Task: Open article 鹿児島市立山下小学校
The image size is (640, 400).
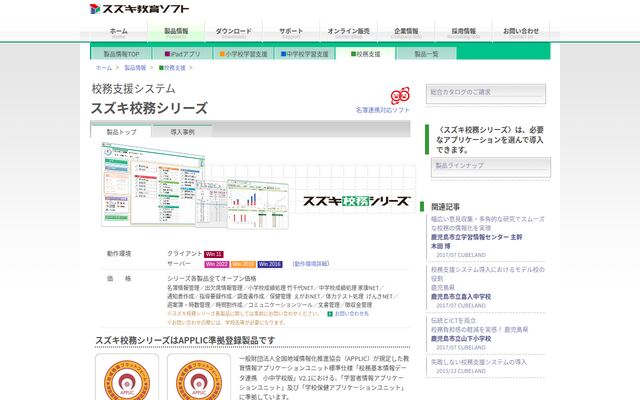Action: click(461, 339)
